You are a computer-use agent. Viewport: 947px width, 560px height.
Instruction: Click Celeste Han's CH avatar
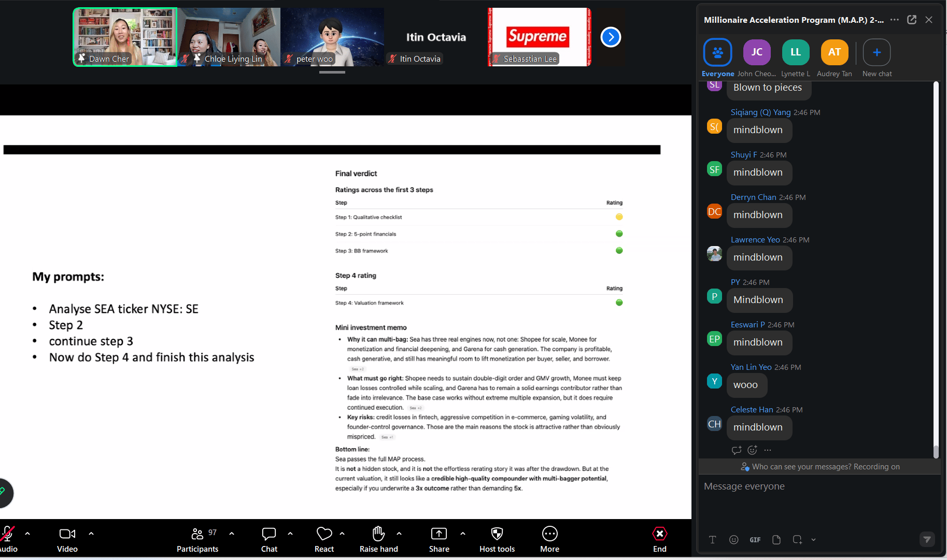click(x=715, y=424)
